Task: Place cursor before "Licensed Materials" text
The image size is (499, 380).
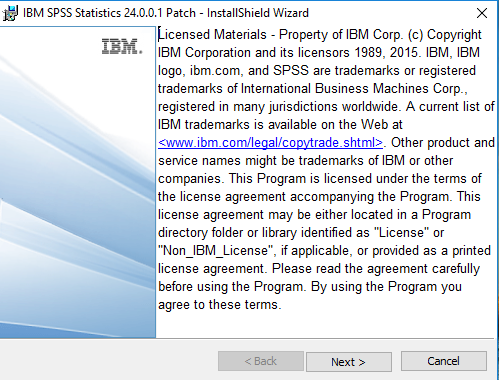Action: pos(159,35)
